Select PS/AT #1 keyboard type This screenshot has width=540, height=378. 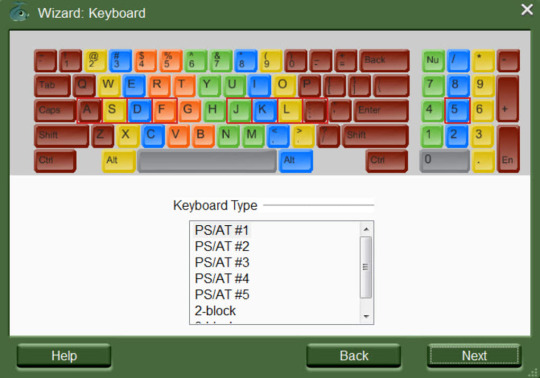pos(221,230)
